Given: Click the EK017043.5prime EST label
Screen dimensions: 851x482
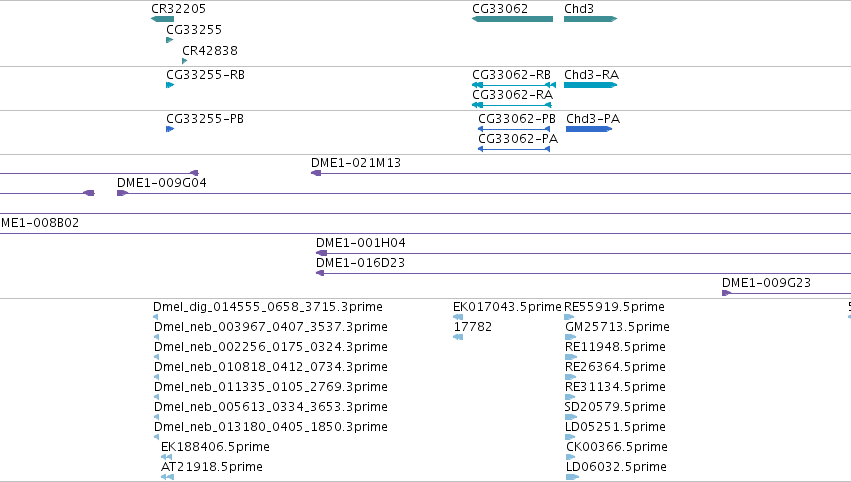Looking at the screenshot, I should tap(507, 307).
